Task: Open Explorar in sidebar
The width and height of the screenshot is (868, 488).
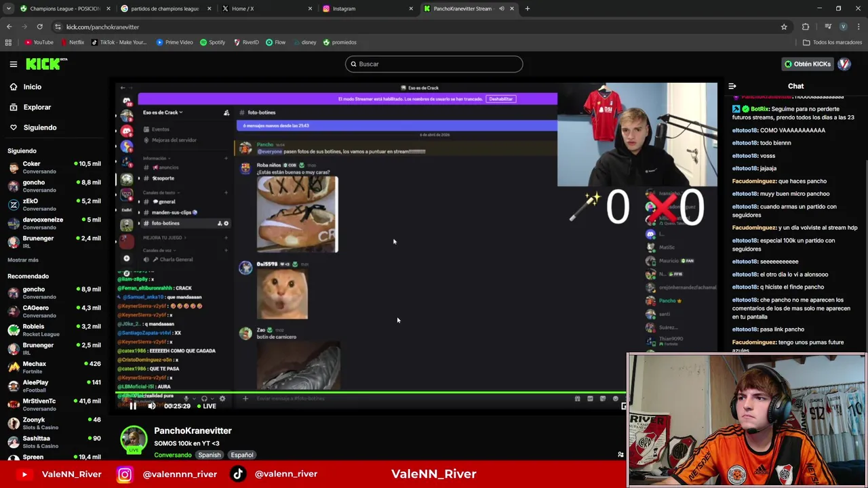Action: [x=30, y=107]
